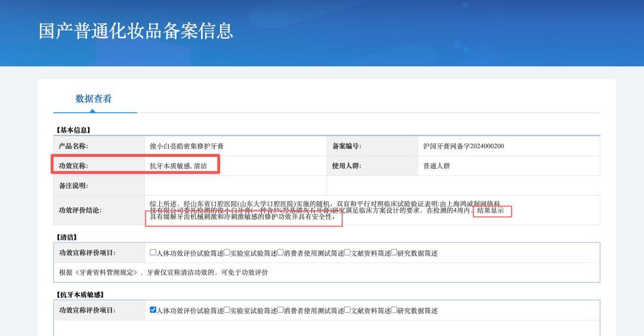Viewport: 644px width, 336px height.
Task: Click the 功效评价结论 conclusion paragraph
Action: click(x=325, y=210)
